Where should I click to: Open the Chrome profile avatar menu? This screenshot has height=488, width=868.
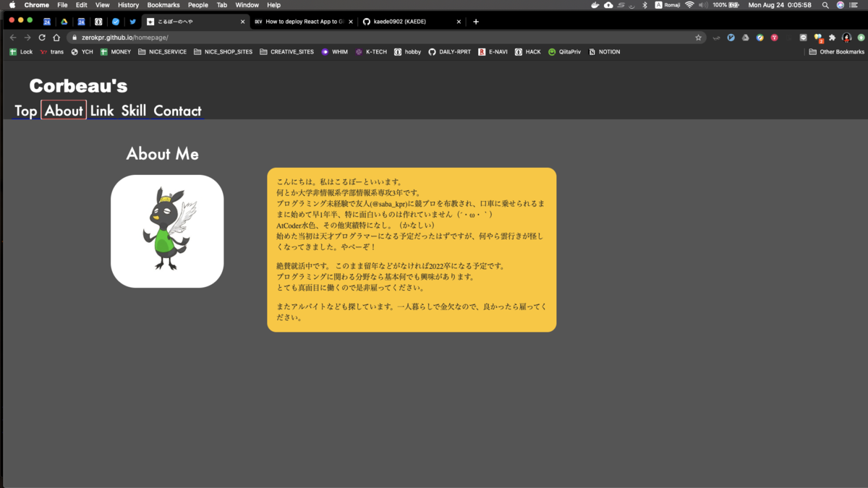pos(847,37)
